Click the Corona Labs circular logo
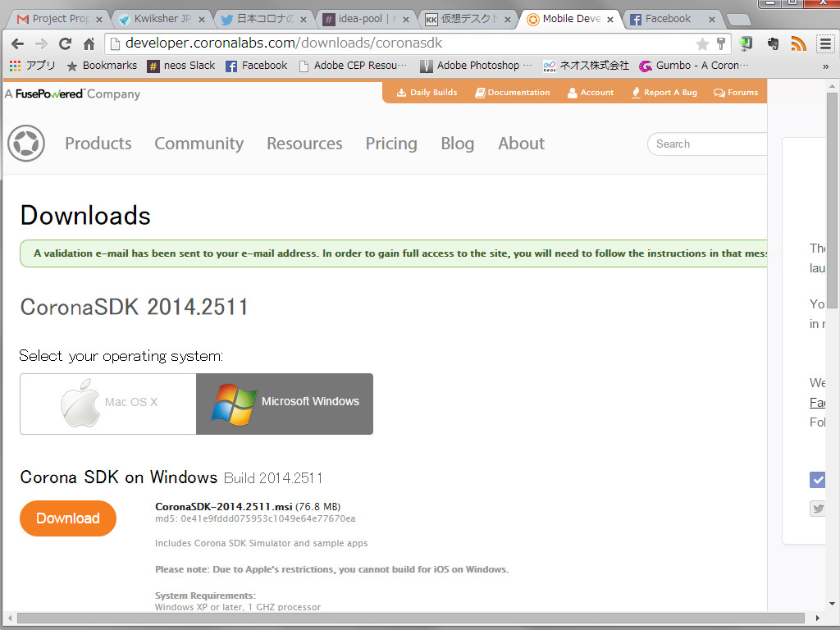The width and height of the screenshot is (840, 630). pos(26,144)
